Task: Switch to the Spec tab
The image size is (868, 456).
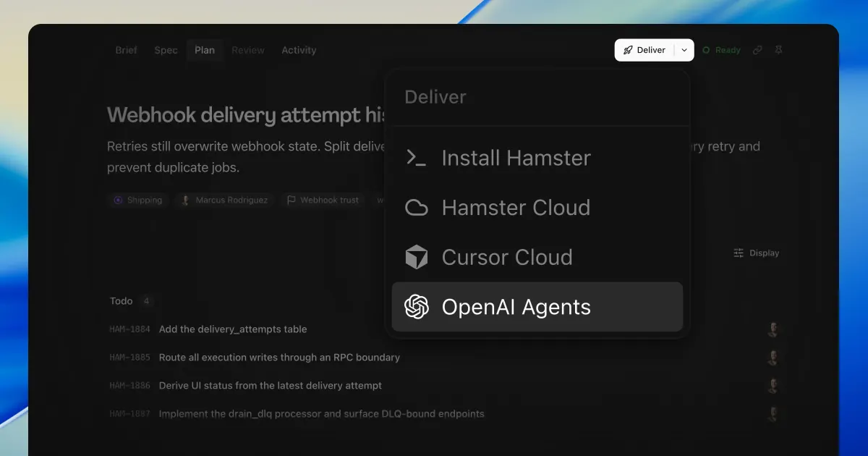Action: [166, 50]
